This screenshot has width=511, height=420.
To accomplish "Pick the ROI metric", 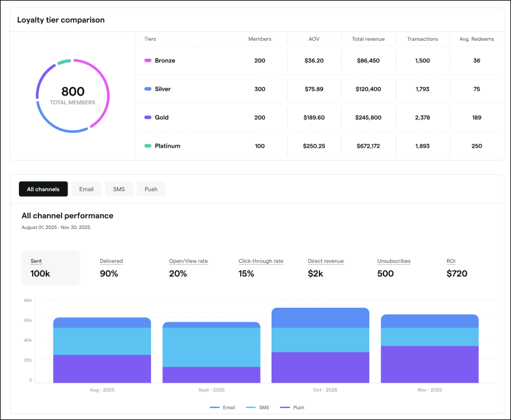I will [x=456, y=268].
